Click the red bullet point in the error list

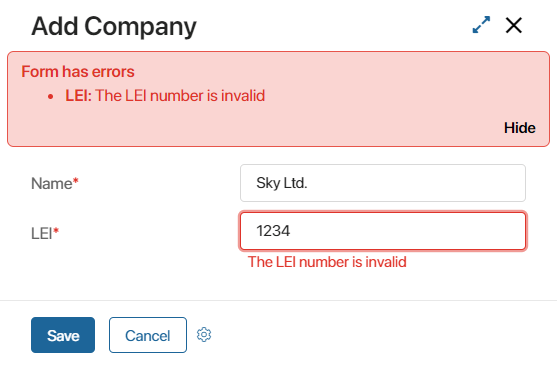pyautogui.click(x=50, y=96)
